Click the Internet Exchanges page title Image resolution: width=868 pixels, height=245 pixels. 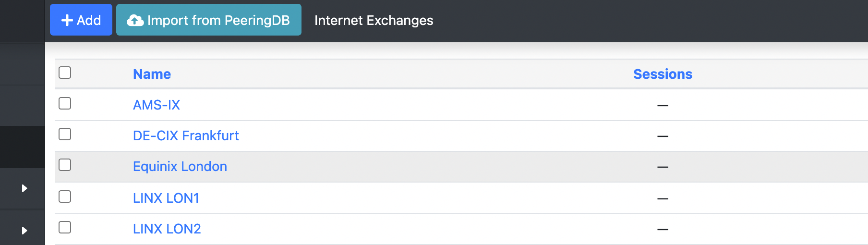374,20
